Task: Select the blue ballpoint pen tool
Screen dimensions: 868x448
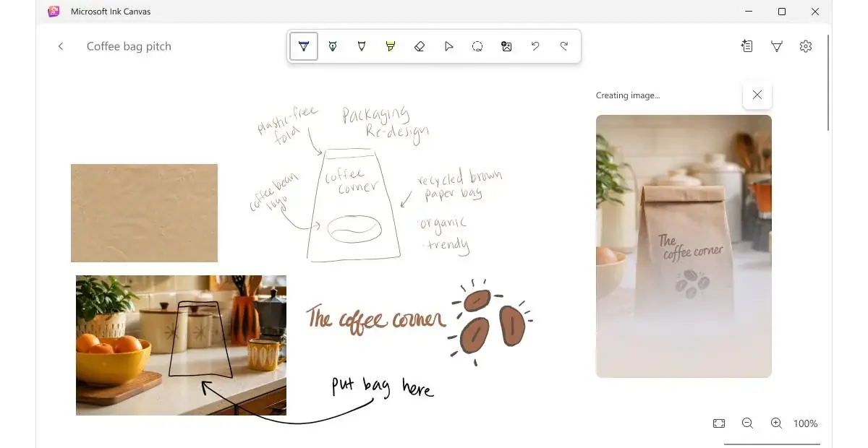Action: point(304,46)
